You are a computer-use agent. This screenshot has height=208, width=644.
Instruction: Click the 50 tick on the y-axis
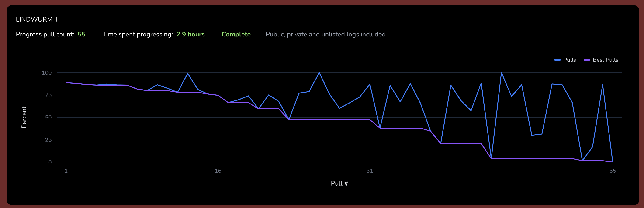[48, 118]
